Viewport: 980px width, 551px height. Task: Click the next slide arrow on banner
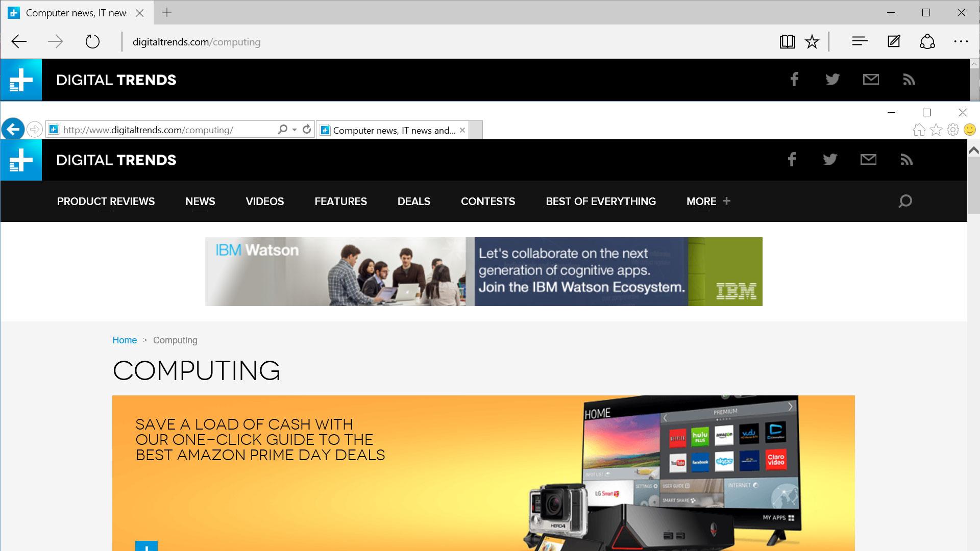click(x=790, y=406)
